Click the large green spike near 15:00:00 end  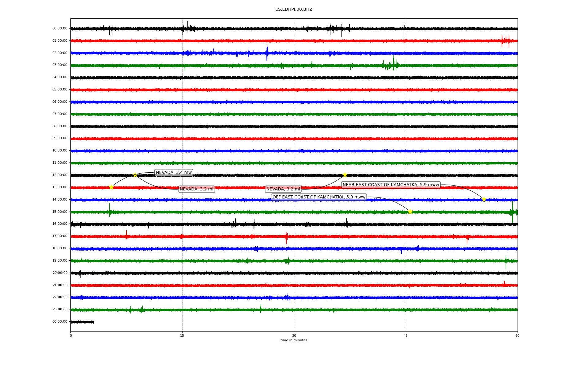pos(513,212)
